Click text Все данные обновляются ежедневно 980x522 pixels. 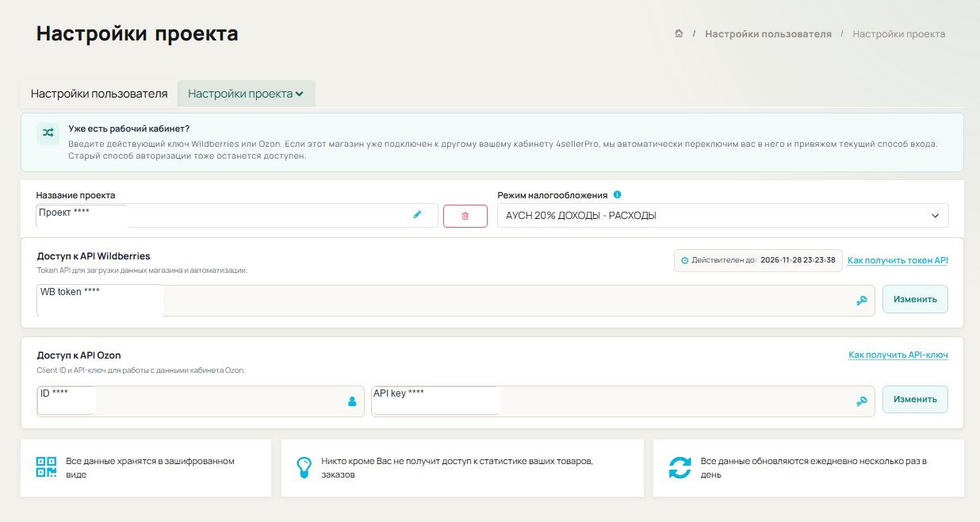[x=814, y=467]
